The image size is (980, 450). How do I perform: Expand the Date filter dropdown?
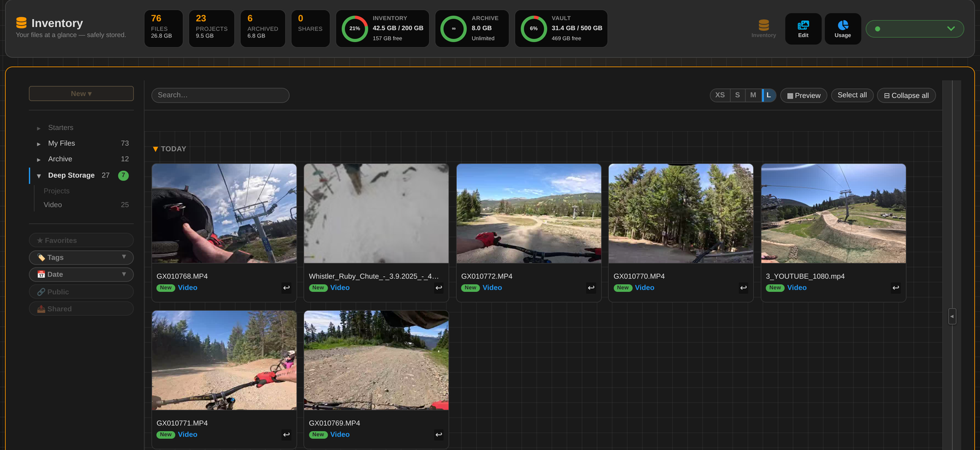pos(81,275)
